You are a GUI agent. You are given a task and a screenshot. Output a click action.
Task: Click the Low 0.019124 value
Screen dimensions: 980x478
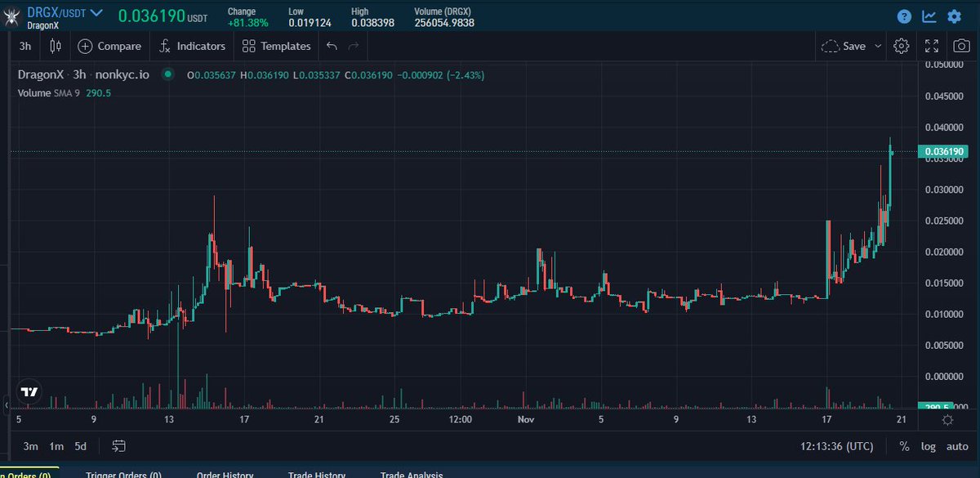pos(310,23)
